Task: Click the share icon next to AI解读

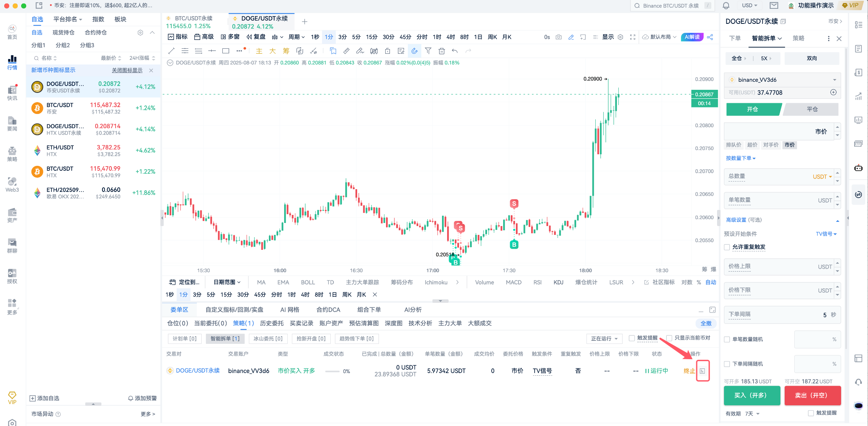Action: (x=710, y=37)
